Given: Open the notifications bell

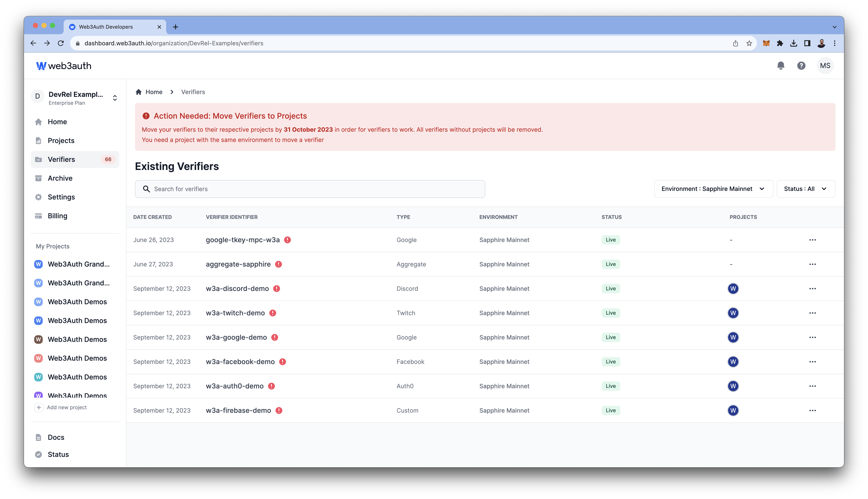Looking at the screenshot, I should tap(780, 65).
